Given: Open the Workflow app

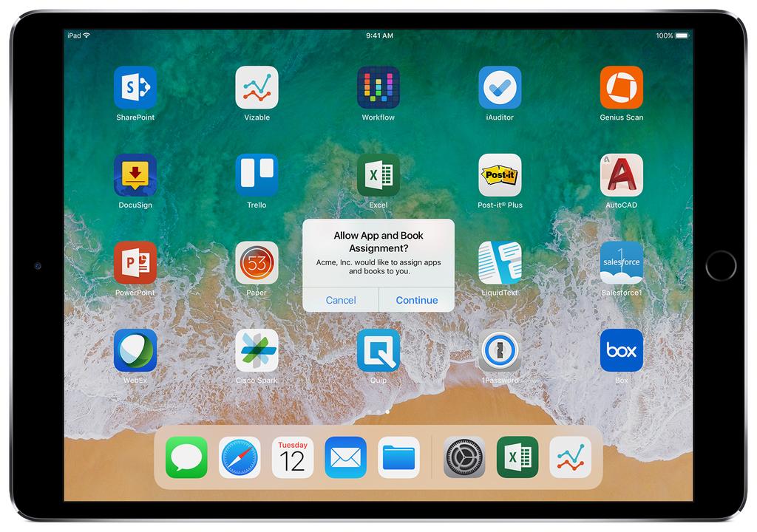Looking at the screenshot, I should 378,87.
